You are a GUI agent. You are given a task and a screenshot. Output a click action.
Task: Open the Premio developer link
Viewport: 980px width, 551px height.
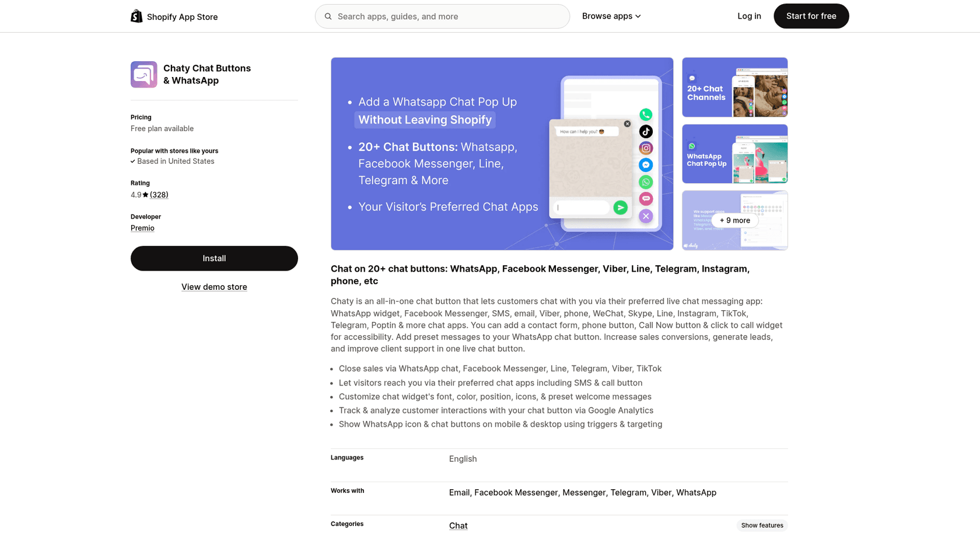pyautogui.click(x=142, y=228)
